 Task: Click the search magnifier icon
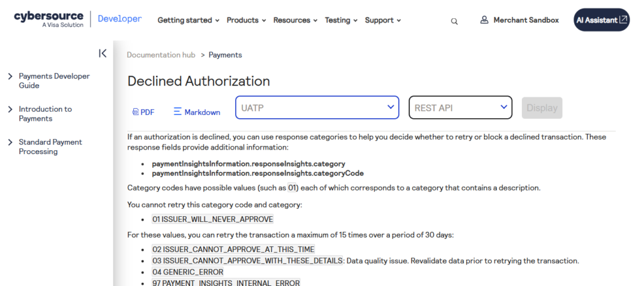click(x=454, y=21)
